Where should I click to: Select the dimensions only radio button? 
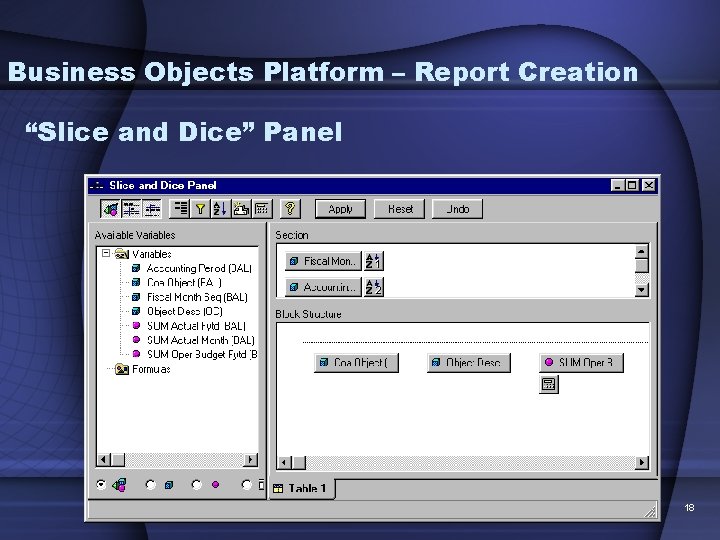pos(150,484)
